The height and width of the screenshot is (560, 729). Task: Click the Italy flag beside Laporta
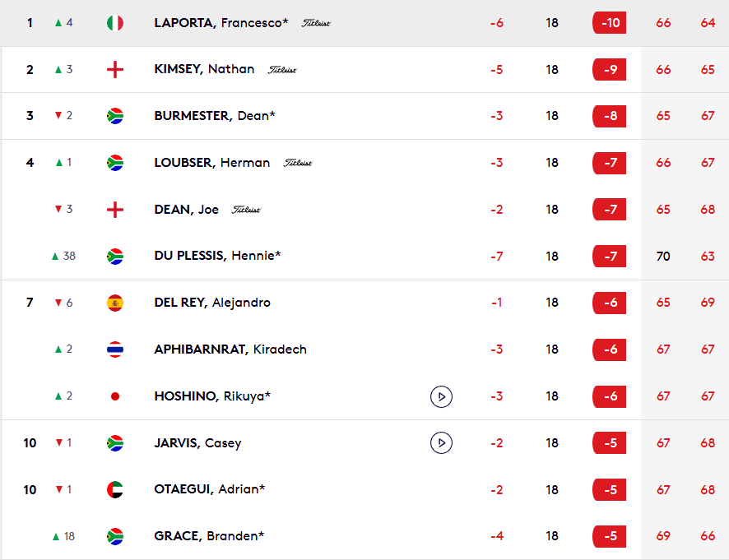pyautogui.click(x=115, y=23)
